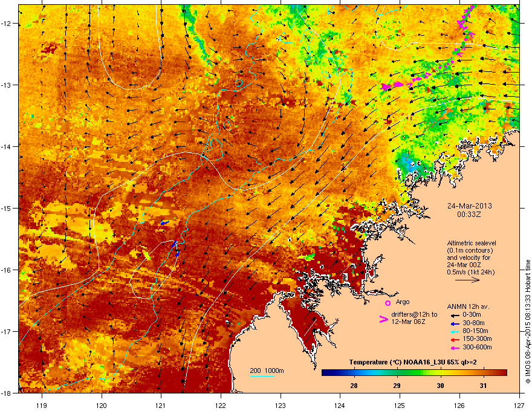Click the longitude axis label 119
This screenshot has height=411, width=532.
pyautogui.click(x=42, y=406)
